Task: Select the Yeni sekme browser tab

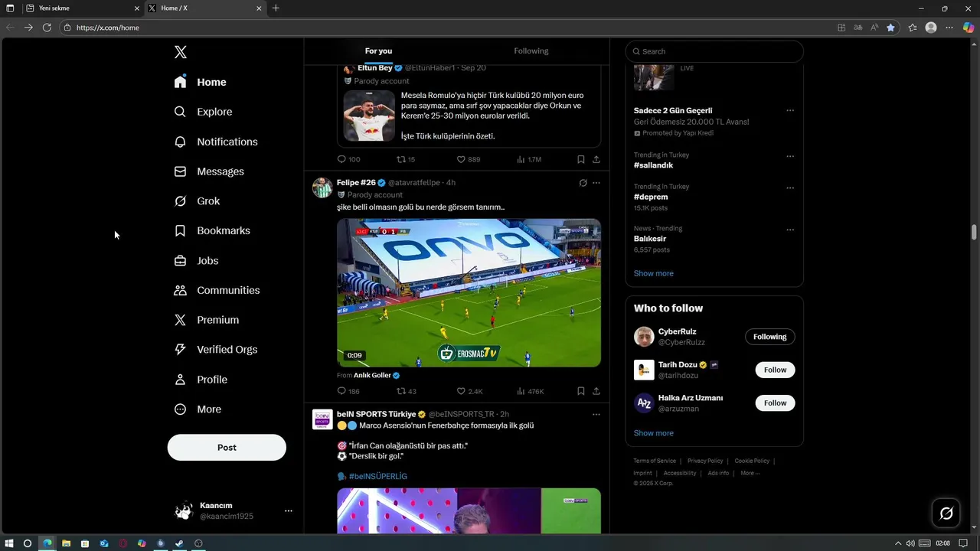Action: point(80,8)
